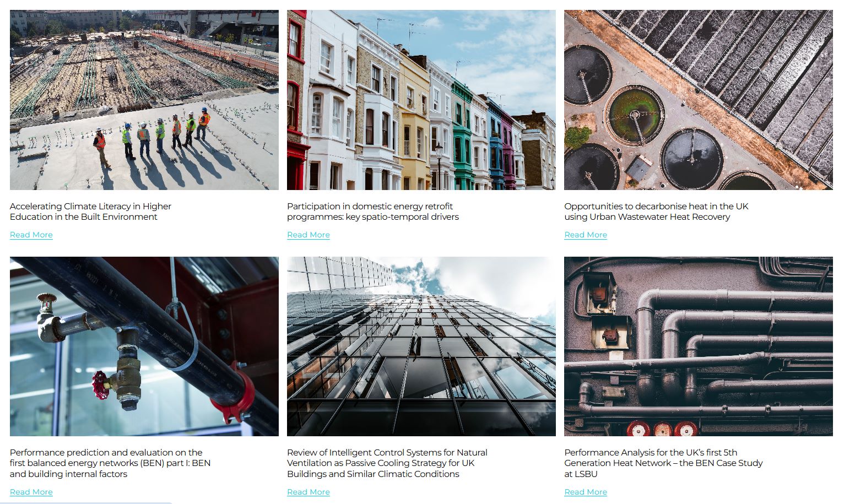Open the glass skyscraper thumbnail image

click(421, 346)
